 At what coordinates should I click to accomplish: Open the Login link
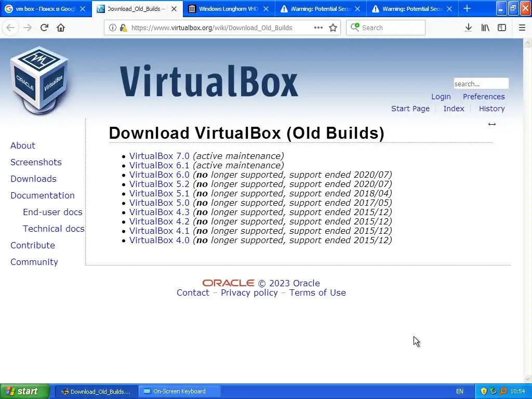click(x=441, y=97)
